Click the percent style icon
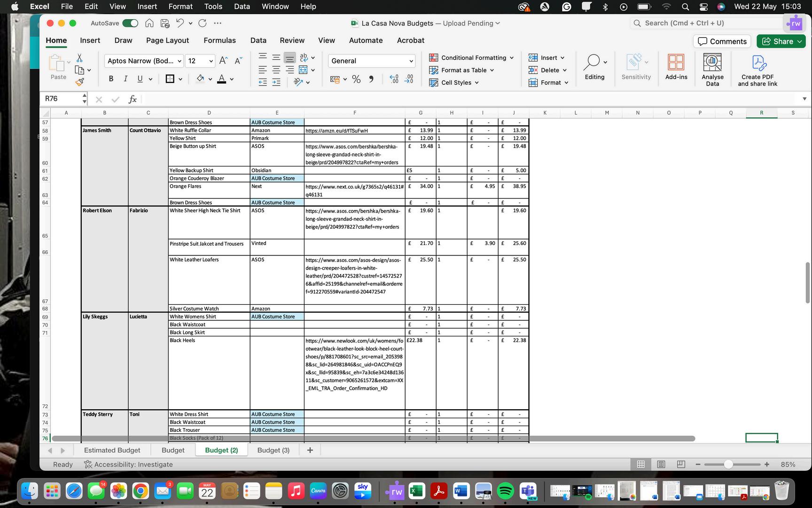Image resolution: width=812 pixels, height=508 pixels. click(356, 79)
